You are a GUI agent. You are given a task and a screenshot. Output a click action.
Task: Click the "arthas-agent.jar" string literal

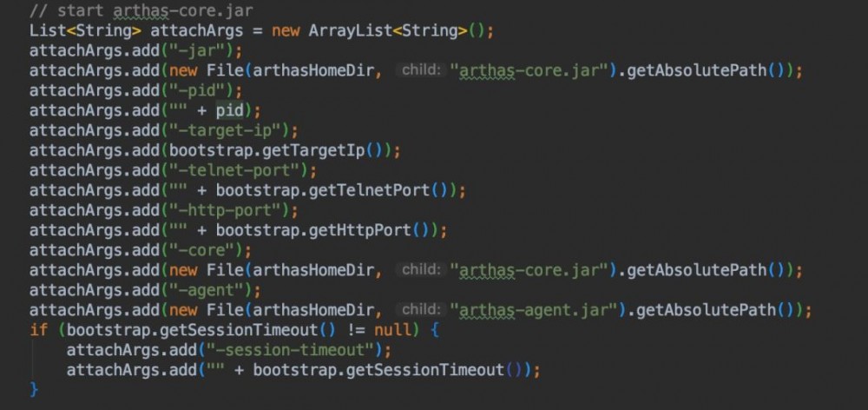tap(534, 310)
